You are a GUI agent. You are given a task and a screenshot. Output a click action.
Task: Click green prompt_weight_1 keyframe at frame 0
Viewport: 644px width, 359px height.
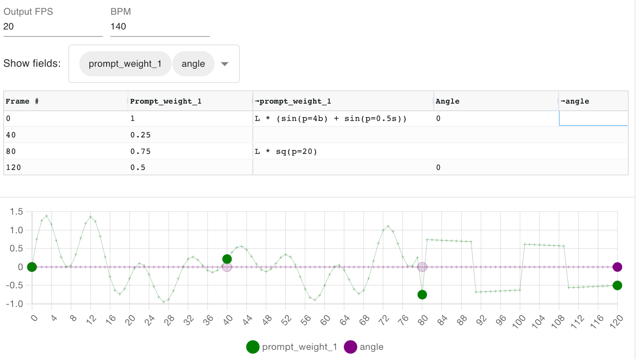(32, 267)
